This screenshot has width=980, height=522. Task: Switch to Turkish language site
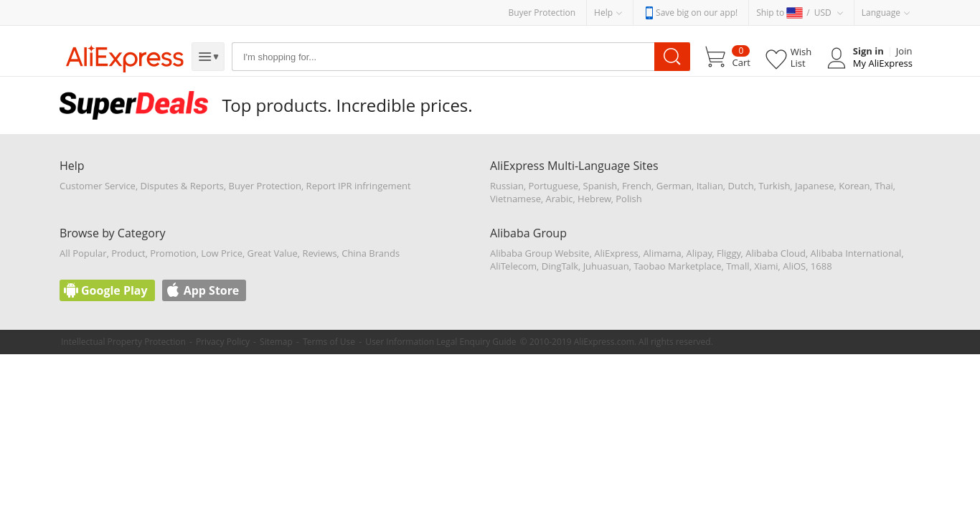[774, 186]
